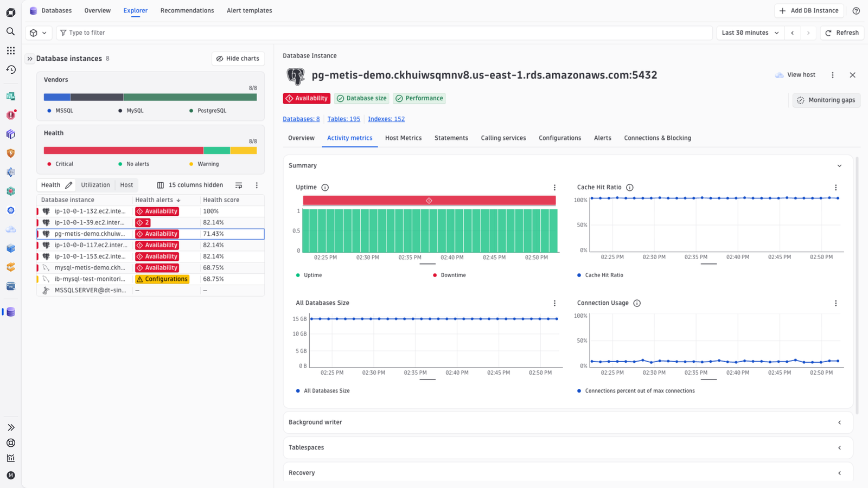Viewport: 868px width, 488px height.
Task: Open the Indexes: 152 link
Action: [x=386, y=119]
